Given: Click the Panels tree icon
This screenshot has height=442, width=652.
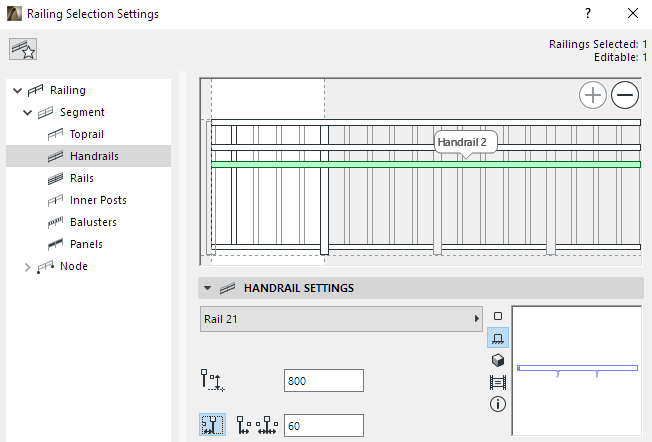Looking at the screenshot, I should click(55, 244).
